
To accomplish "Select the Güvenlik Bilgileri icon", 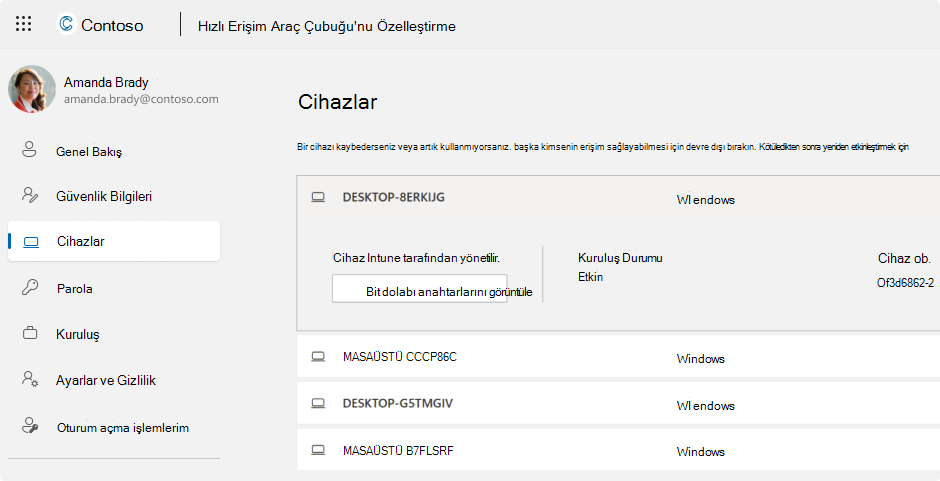I will pyautogui.click(x=30, y=195).
